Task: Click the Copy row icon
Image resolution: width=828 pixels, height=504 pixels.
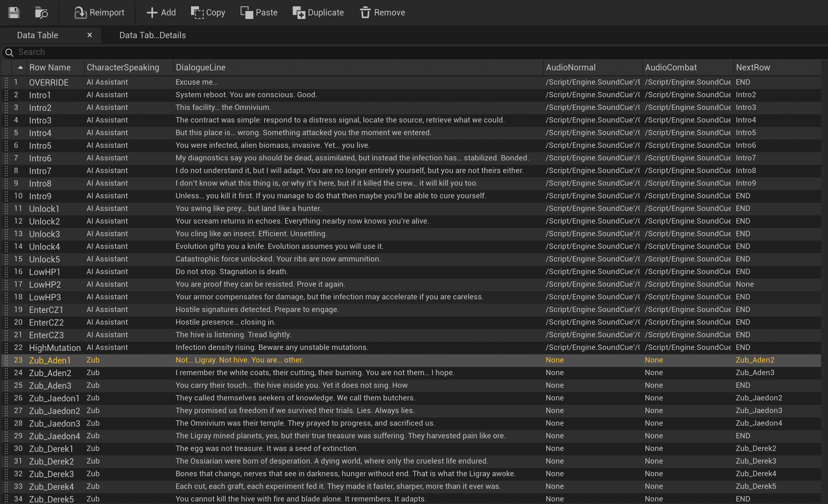Action: coord(198,13)
